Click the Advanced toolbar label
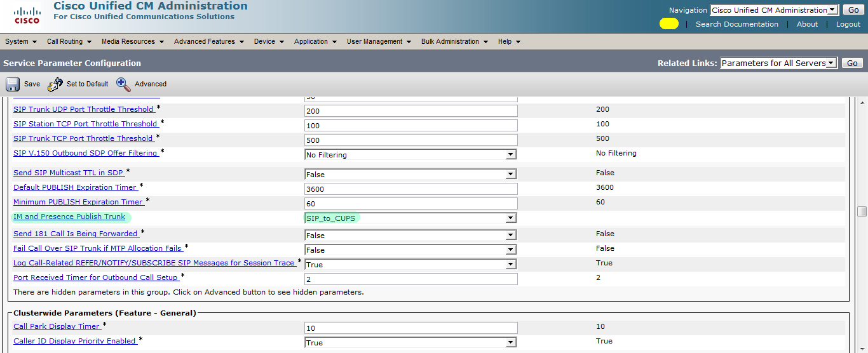The image size is (868, 353). (x=151, y=84)
